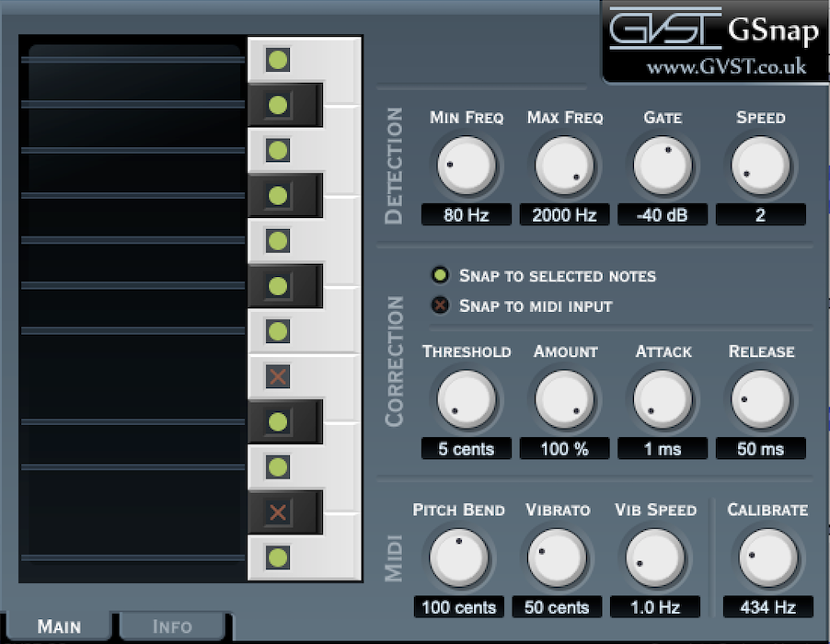Select Snap to midi input
The height and width of the screenshot is (644, 830).
click(x=440, y=305)
